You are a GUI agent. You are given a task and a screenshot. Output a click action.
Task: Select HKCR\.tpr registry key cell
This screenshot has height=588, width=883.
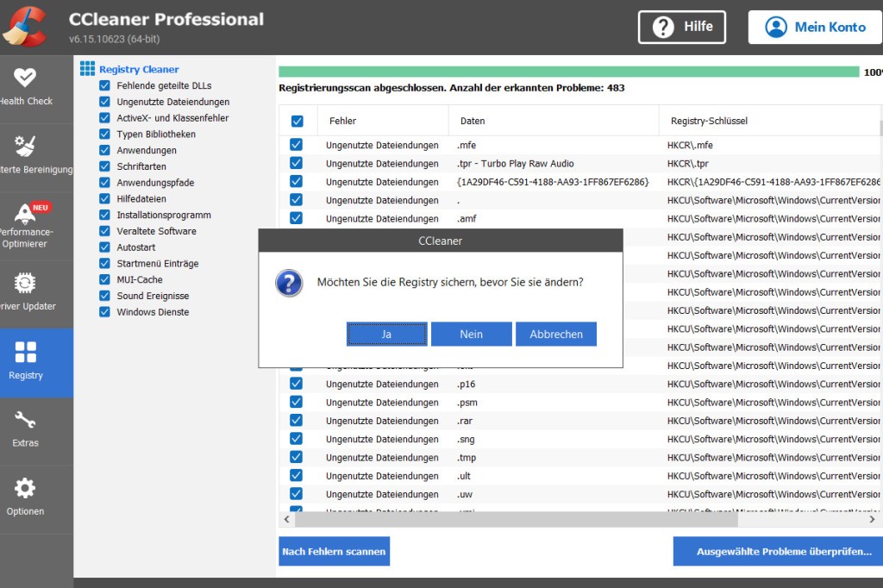click(x=687, y=164)
